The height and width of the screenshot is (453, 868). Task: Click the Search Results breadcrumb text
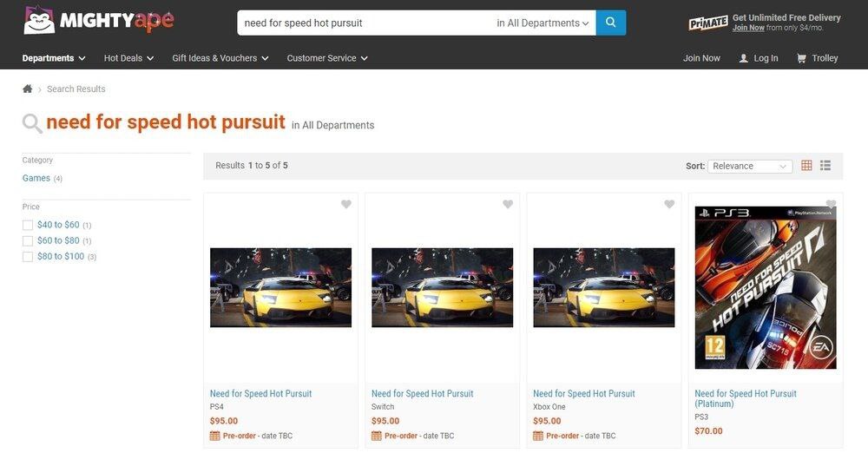[76, 89]
